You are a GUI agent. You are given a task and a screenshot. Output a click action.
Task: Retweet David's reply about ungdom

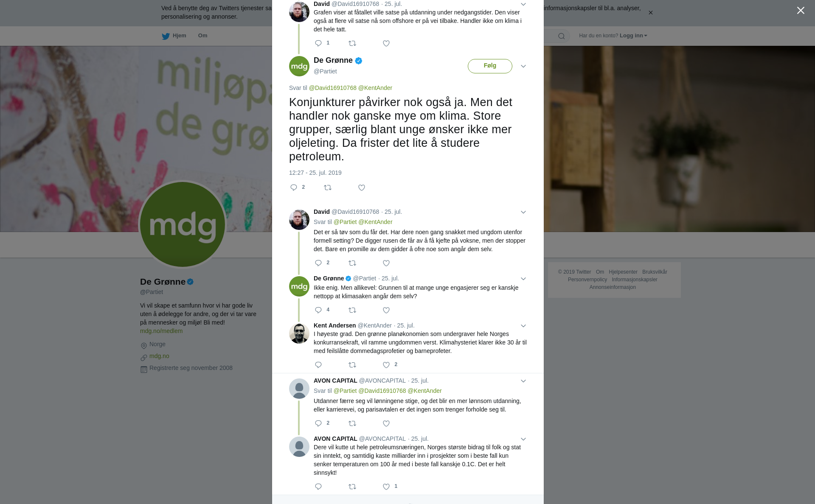tap(352, 263)
